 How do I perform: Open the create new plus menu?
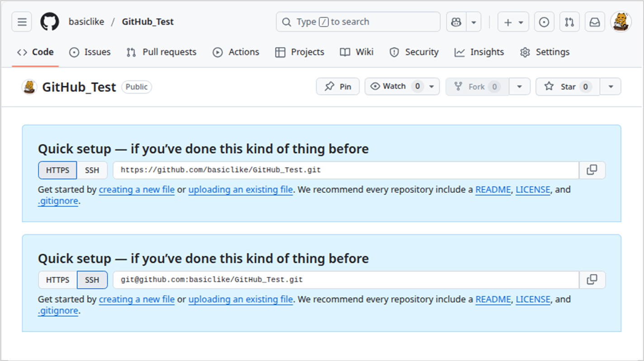pyautogui.click(x=513, y=22)
